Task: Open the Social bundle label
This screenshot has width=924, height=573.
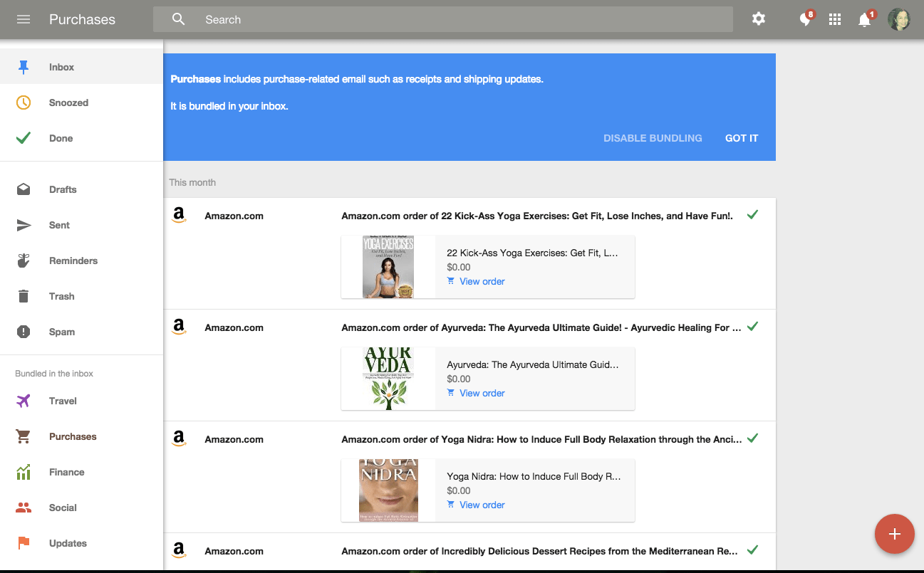Action: click(63, 508)
